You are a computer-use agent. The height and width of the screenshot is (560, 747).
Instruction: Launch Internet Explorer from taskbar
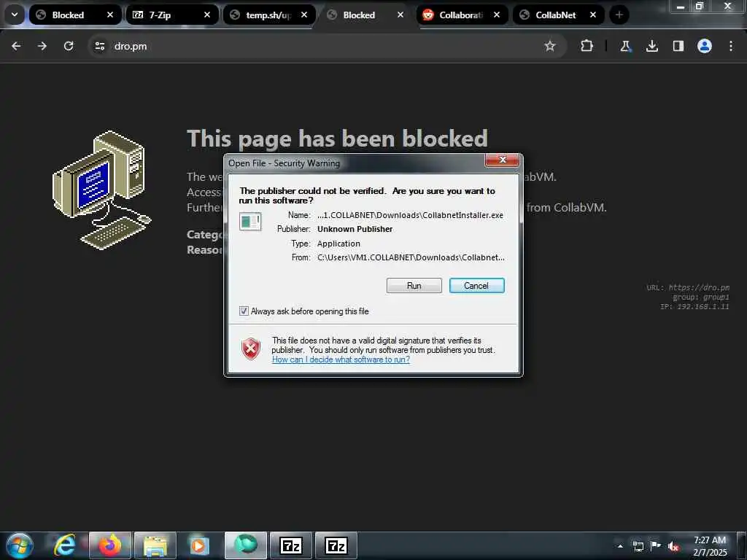[64, 545]
